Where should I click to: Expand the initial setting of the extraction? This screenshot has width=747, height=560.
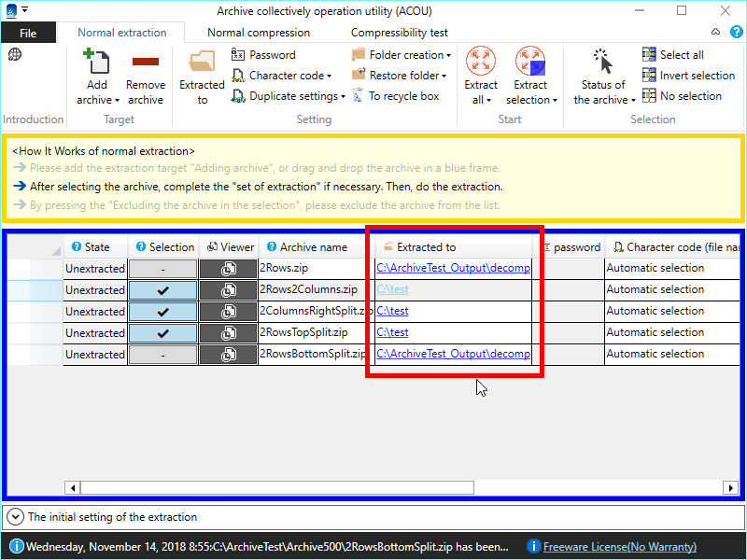(x=15, y=516)
